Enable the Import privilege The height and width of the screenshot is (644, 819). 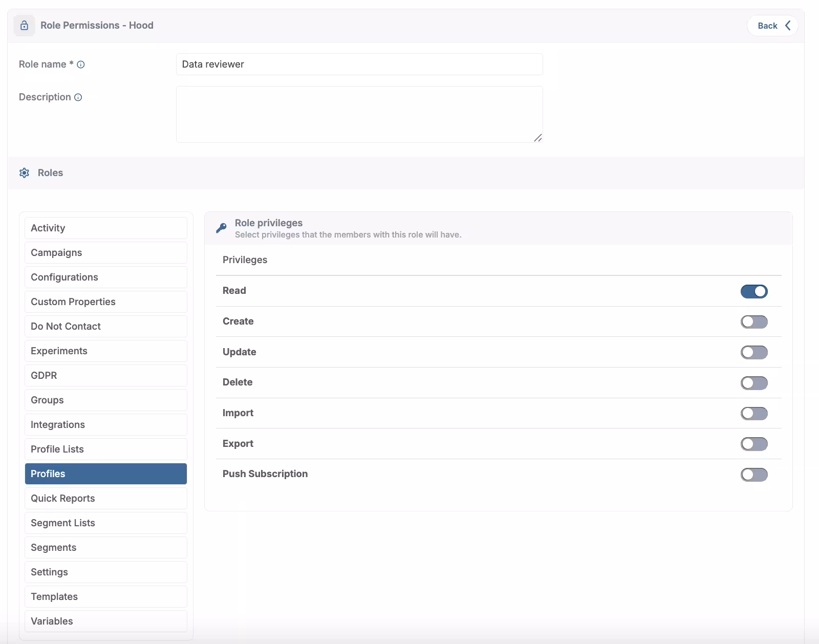point(754,413)
